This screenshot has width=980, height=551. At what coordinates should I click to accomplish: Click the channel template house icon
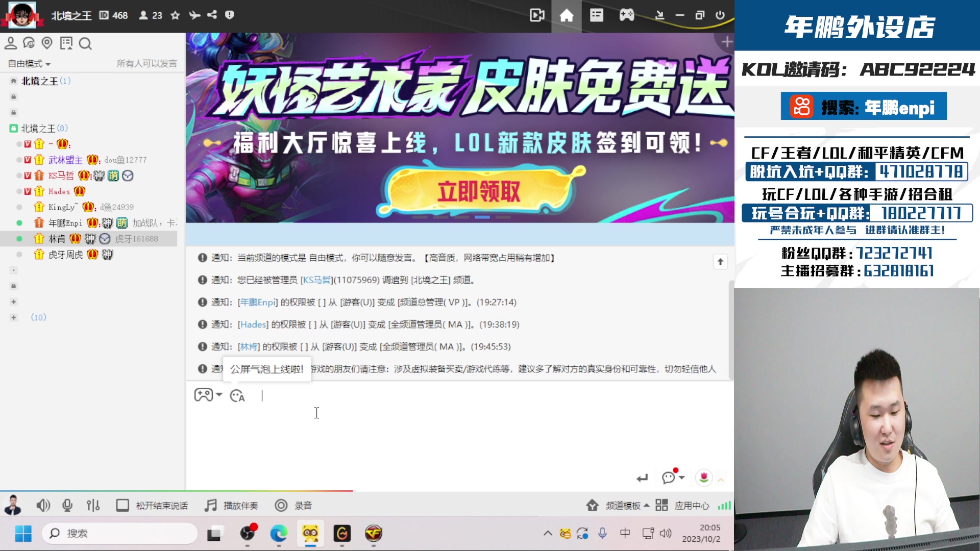tap(592, 506)
